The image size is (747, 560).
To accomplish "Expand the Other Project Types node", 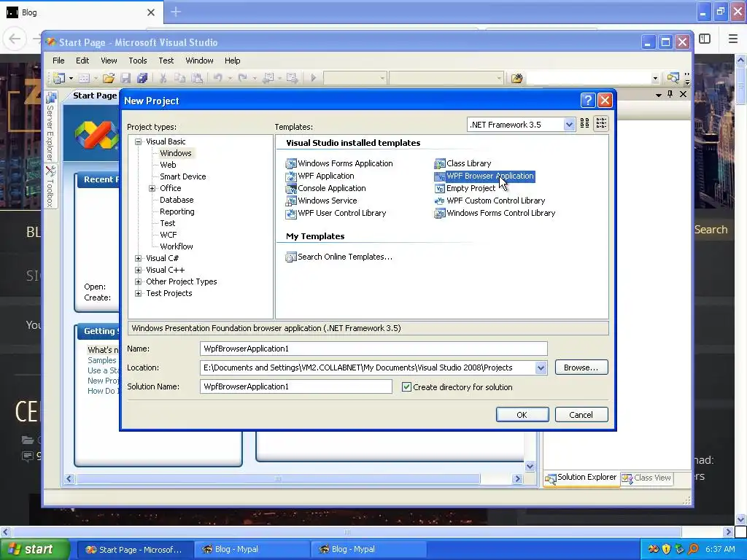I will [138, 281].
